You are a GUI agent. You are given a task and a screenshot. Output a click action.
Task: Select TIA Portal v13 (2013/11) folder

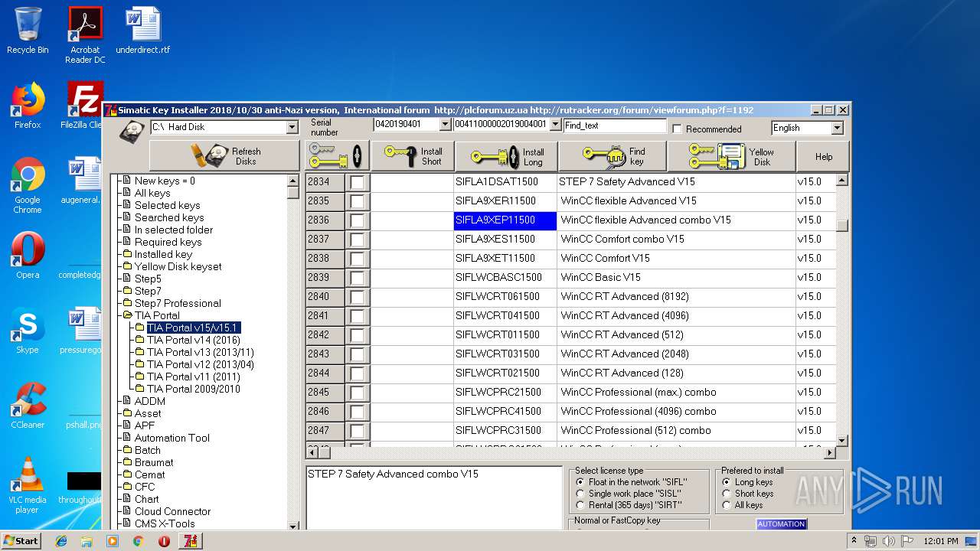tap(201, 352)
